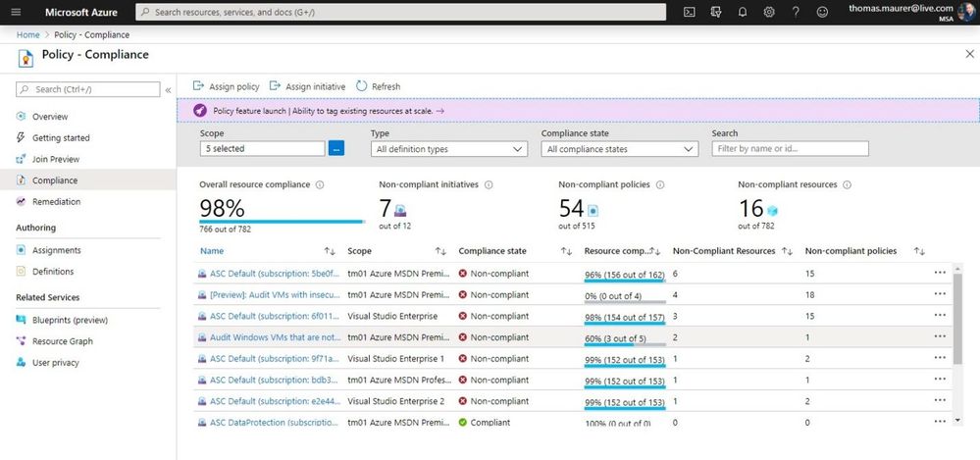Open the Compliance state dropdown
Viewport: 980px width, 460px height.
click(x=619, y=149)
